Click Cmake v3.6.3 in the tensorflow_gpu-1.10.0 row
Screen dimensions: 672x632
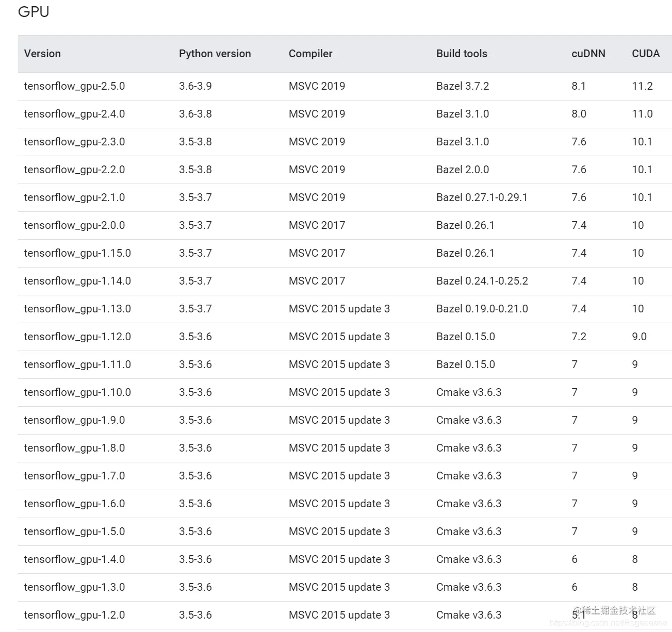click(469, 392)
